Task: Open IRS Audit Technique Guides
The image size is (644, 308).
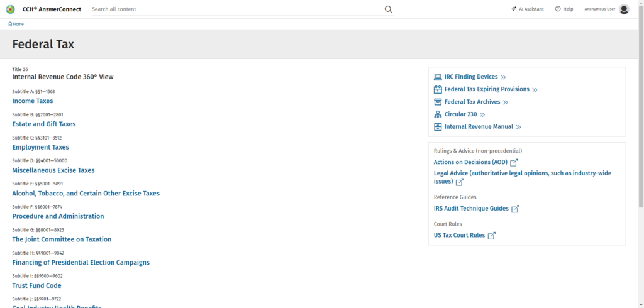Action: [471, 209]
